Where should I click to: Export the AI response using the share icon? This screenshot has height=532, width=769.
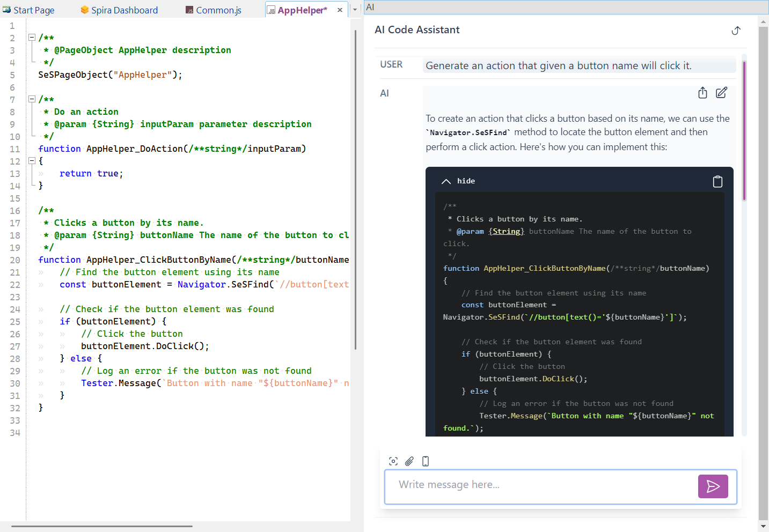[x=702, y=93]
